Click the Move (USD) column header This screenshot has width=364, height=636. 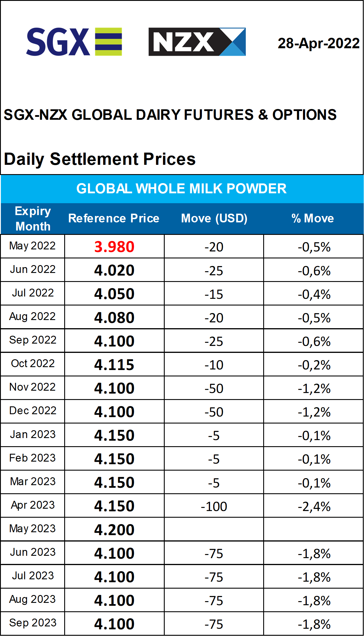(x=214, y=218)
